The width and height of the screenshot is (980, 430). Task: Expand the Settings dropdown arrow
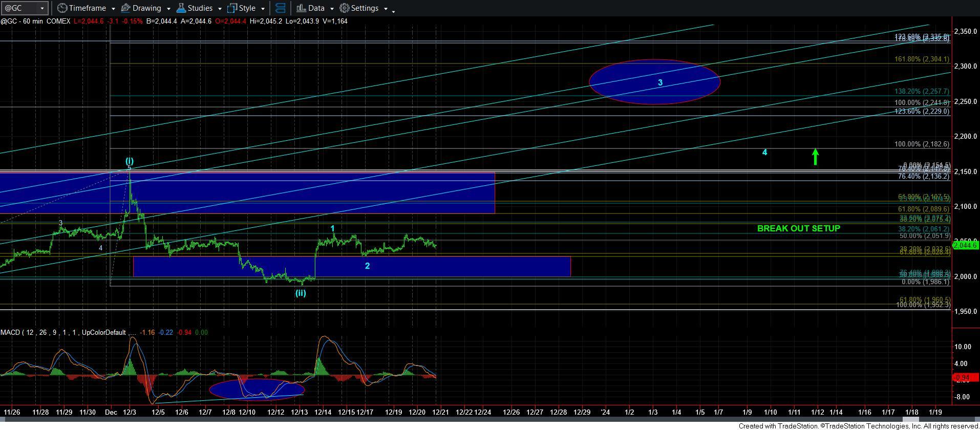[x=386, y=9]
